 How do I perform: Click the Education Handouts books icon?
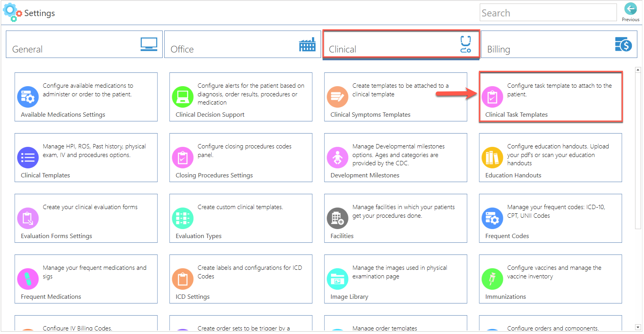(492, 157)
